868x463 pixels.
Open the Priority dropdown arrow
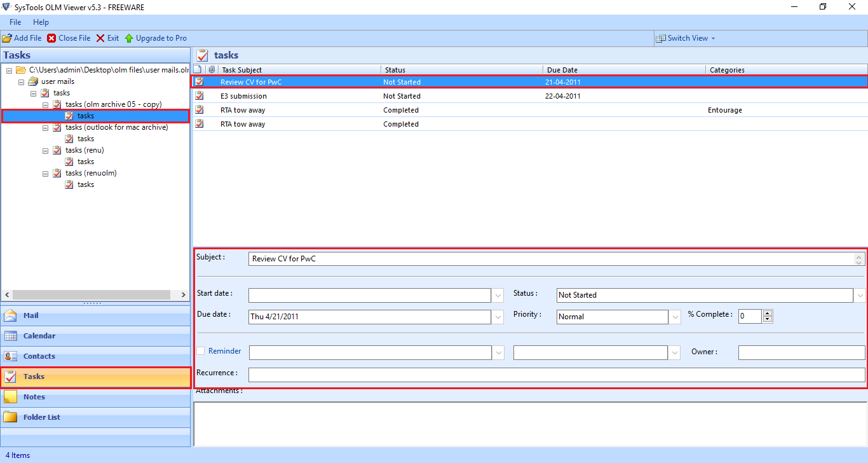coord(675,317)
